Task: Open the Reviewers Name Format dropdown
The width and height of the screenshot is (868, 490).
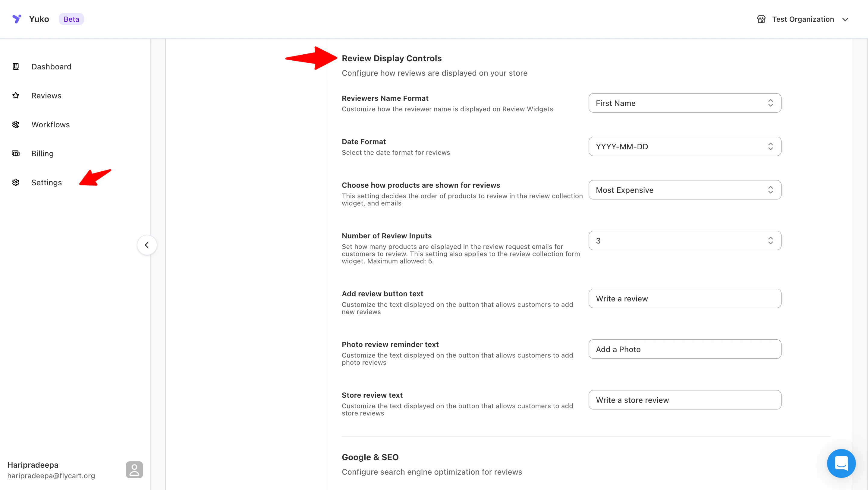Action: click(x=684, y=103)
